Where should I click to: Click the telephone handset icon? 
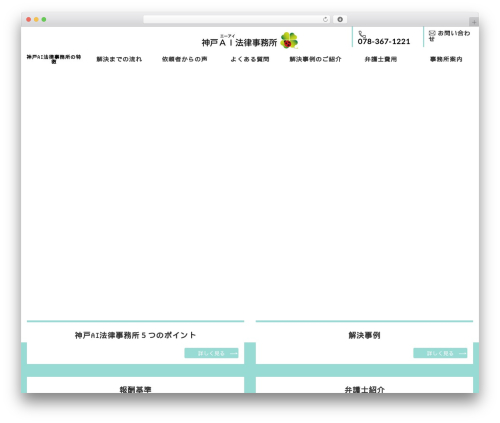[x=362, y=34]
